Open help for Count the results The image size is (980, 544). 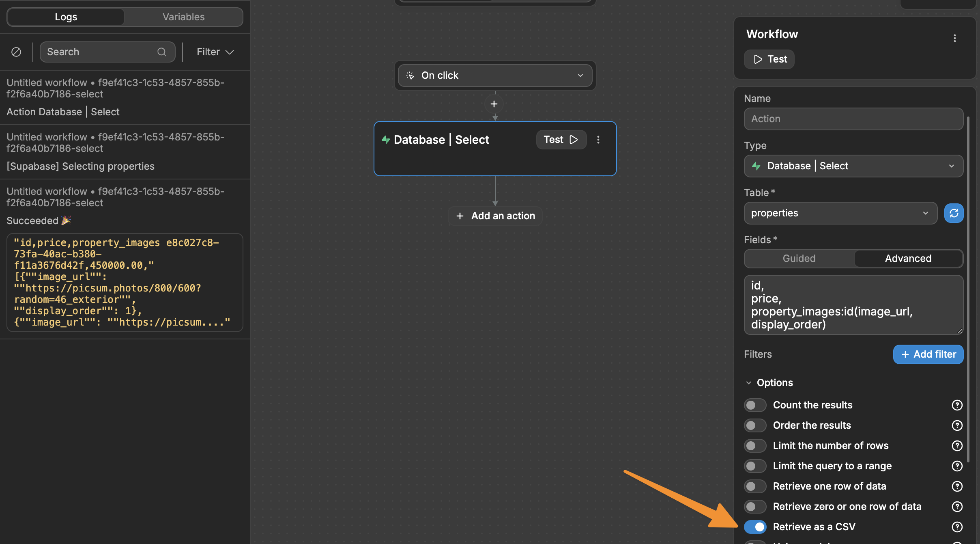[x=957, y=405]
